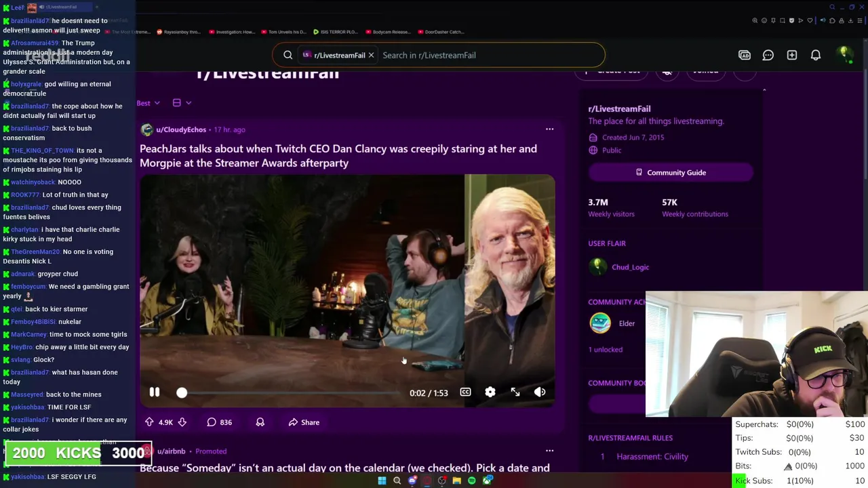Open the u/airbnb promoted profile

click(171, 451)
